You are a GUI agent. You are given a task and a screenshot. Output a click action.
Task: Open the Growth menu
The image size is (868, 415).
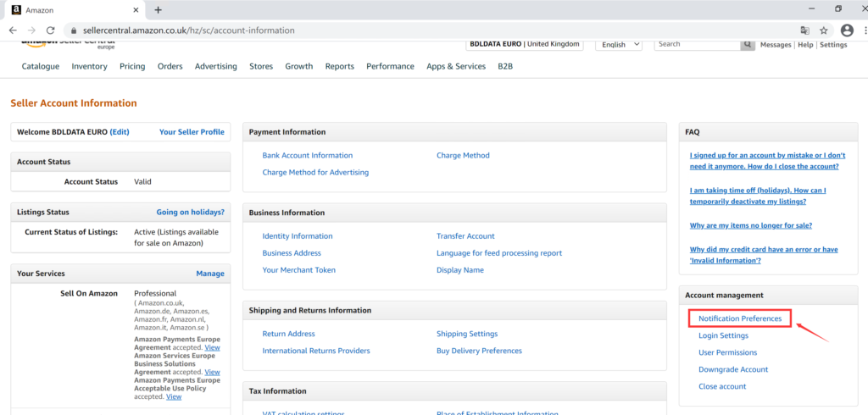[x=299, y=66]
